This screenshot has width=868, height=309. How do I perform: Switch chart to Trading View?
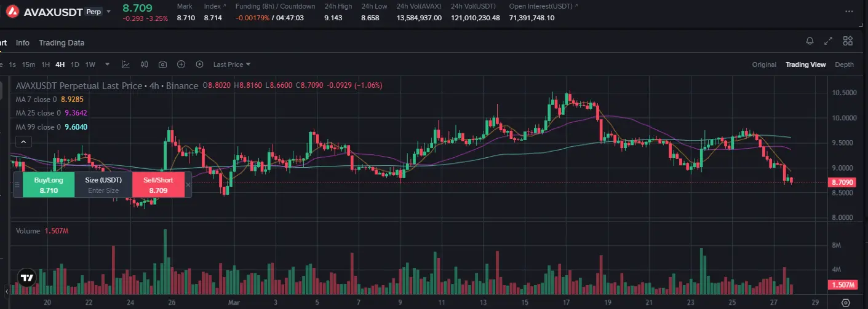point(805,65)
